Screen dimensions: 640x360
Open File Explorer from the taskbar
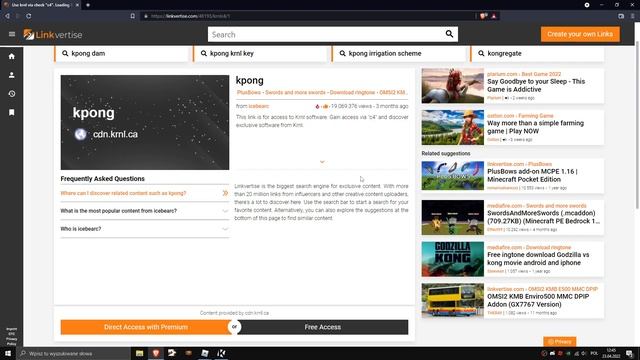pos(140,353)
